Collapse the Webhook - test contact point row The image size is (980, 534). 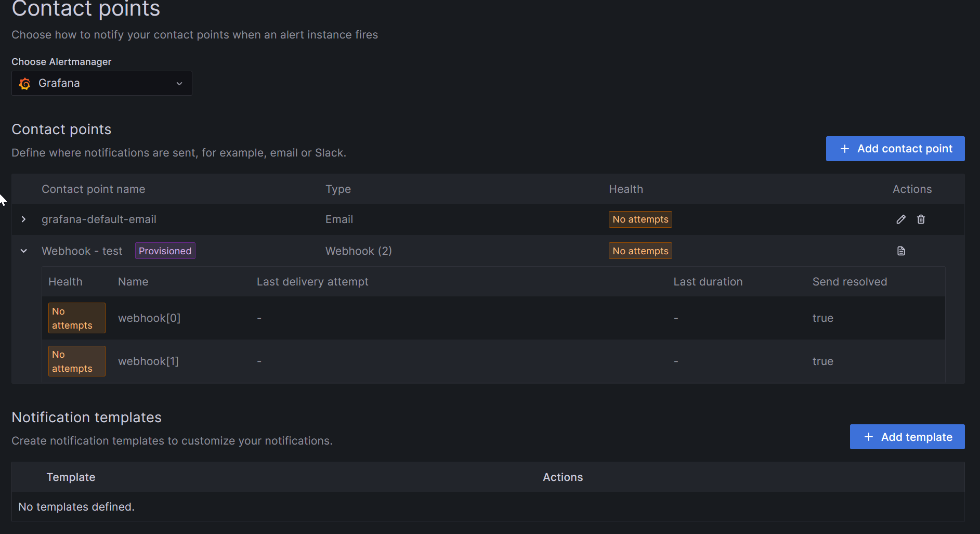point(23,251)
